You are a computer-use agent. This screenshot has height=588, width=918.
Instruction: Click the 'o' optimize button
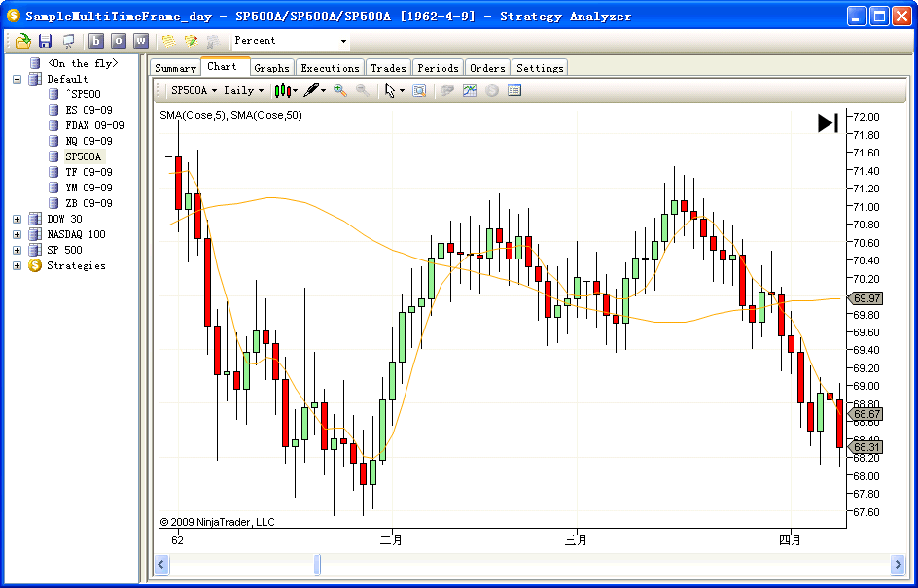119,41
